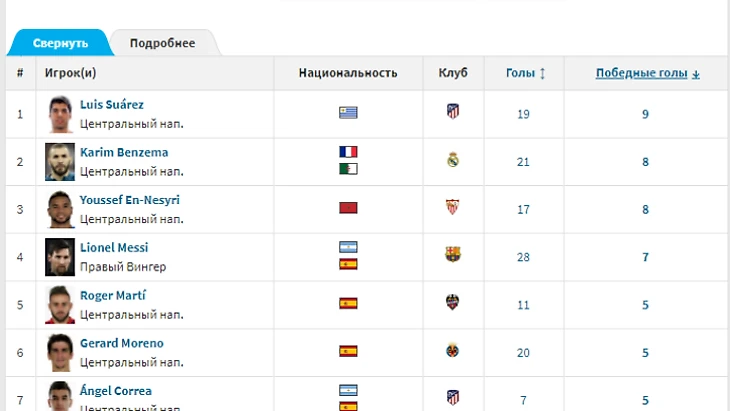Open Luis Suárez player profile link
The image size is (730, 411).
(112, 104)
